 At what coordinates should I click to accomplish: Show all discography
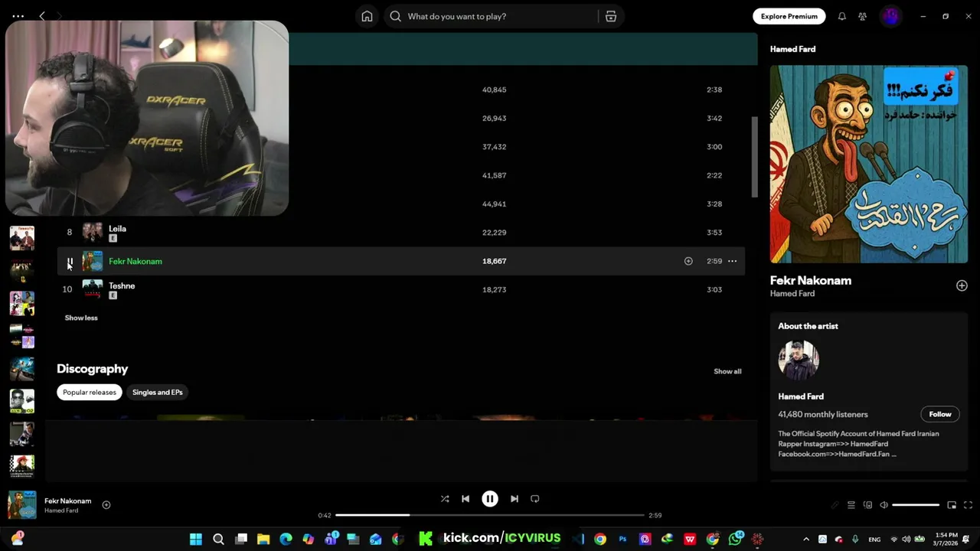point(727,371)
